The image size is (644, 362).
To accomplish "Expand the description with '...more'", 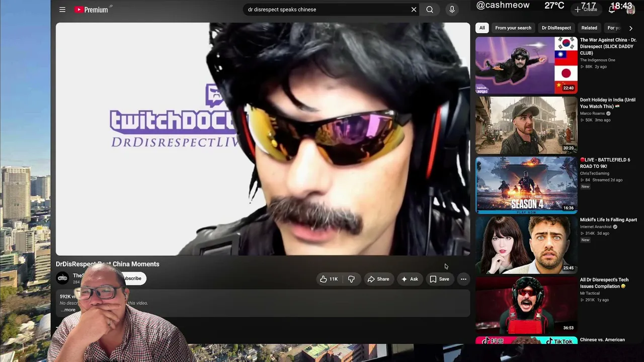I will [69, 310].
